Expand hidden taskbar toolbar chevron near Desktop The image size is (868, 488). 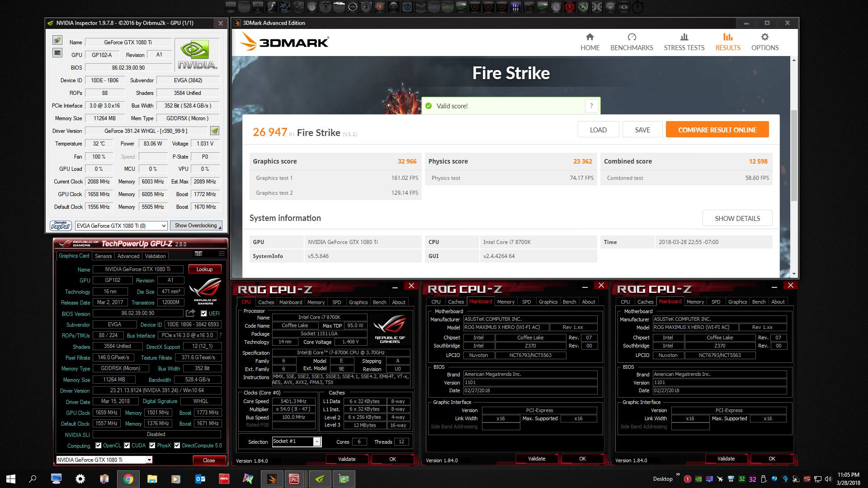[678, 474]
